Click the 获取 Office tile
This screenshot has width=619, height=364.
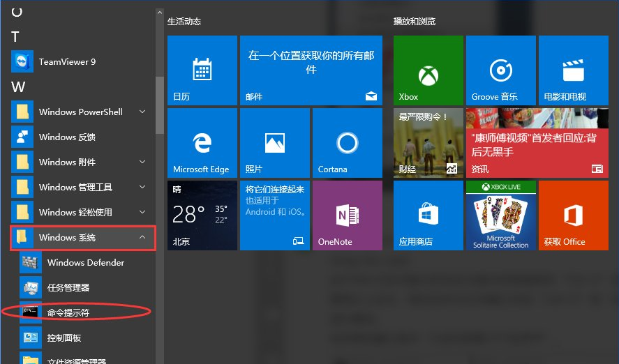[x=573, y=215]
